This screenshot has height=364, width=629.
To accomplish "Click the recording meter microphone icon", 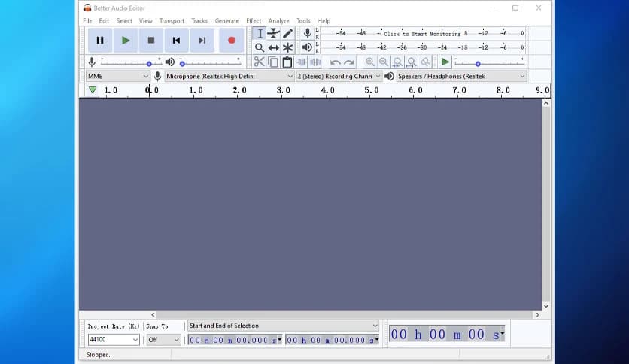I will (307, 33).
